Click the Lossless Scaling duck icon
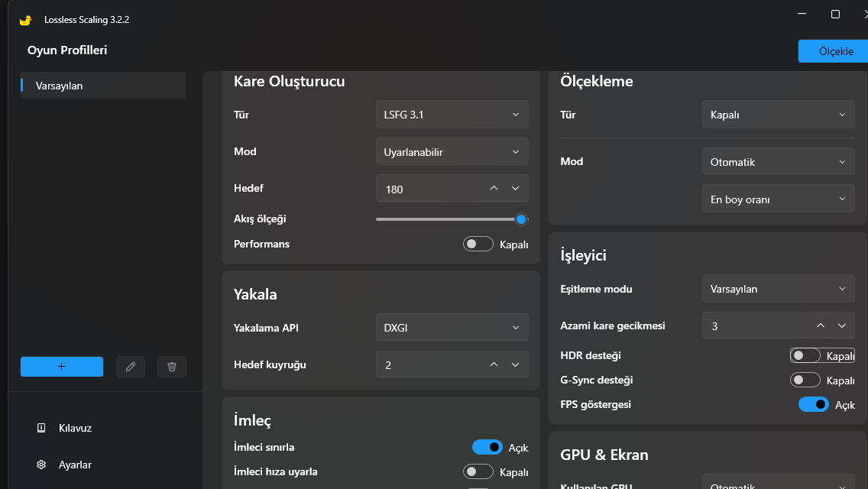The width and height of the screenshot is (868, 489). point(25,20)
